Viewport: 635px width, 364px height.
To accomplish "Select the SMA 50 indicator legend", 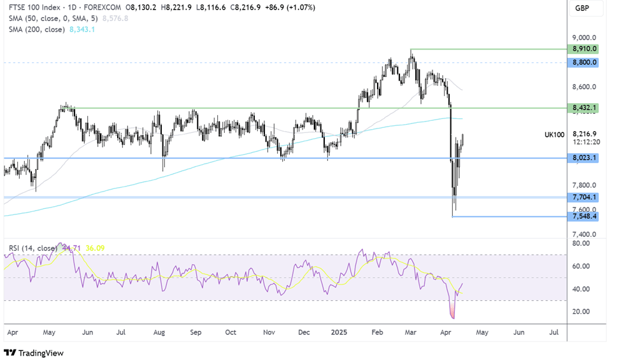I will [x=53, y=18].
